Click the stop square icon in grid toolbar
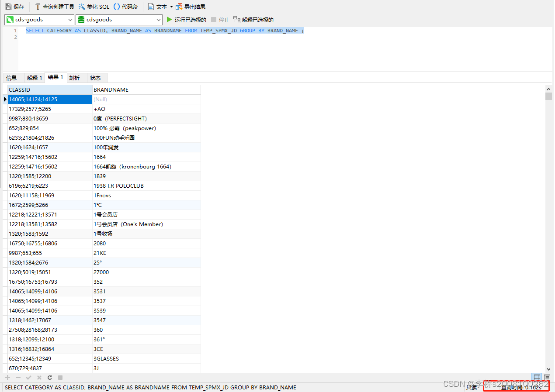Viewport: 555px width, 392px height. coord(60,377)
